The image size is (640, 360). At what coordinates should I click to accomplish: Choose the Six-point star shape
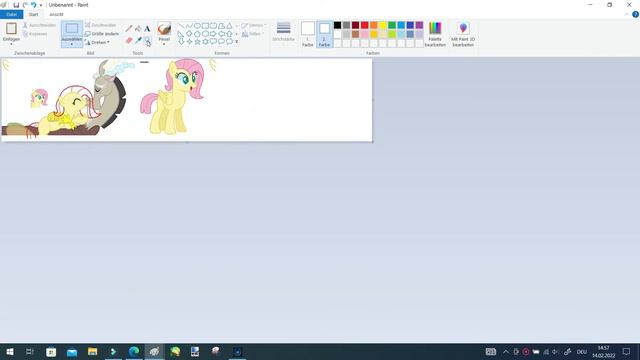(x=205, y=41)
